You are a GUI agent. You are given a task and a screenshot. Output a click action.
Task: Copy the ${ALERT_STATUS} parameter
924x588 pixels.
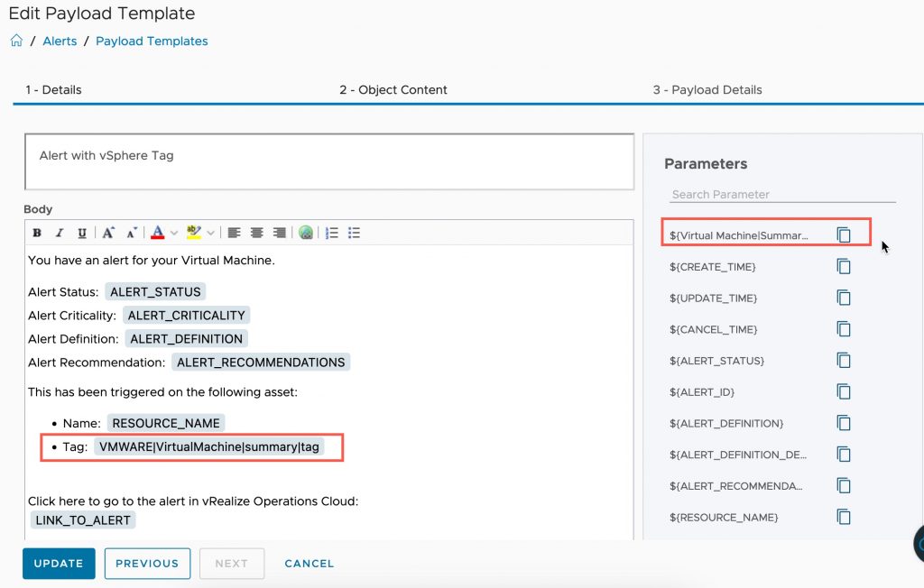point(844,360)
